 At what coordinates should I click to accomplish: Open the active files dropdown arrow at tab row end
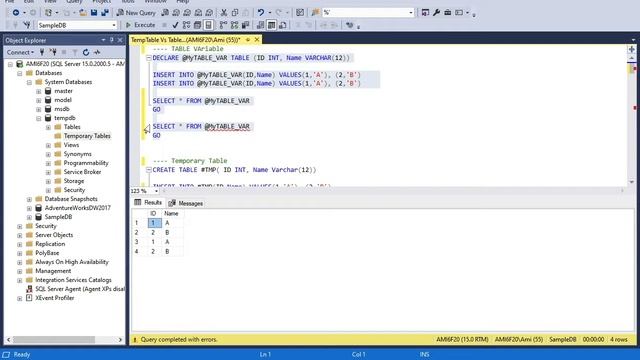(x=633, y=40)
